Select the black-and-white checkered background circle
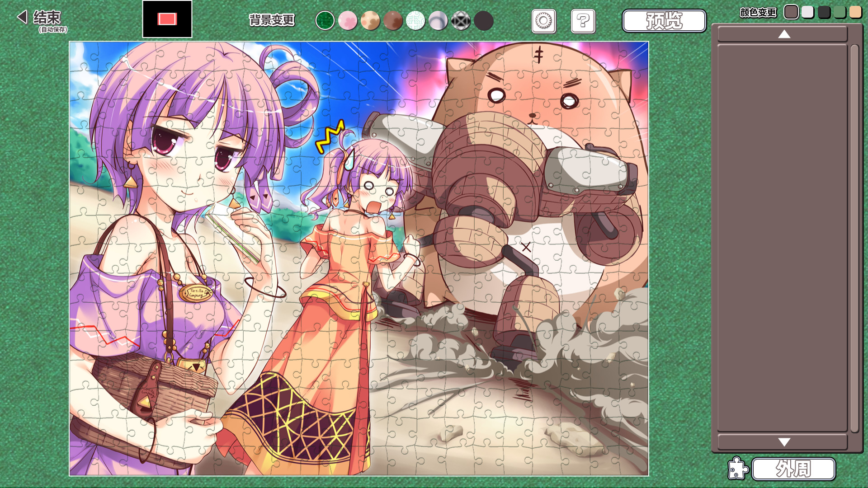Viewport: 868px width, 488px height. [x=461, y=21]
